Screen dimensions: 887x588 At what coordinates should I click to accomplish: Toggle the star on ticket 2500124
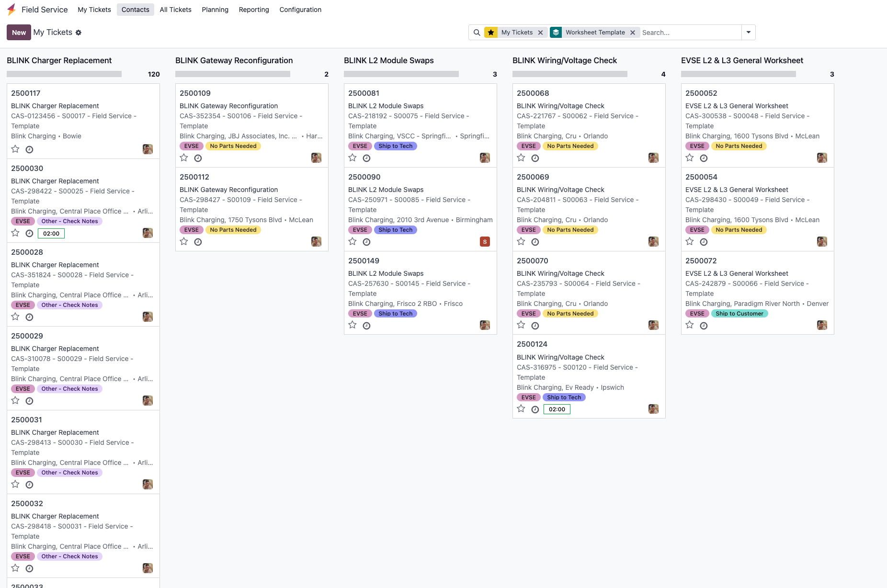point(521,408)
